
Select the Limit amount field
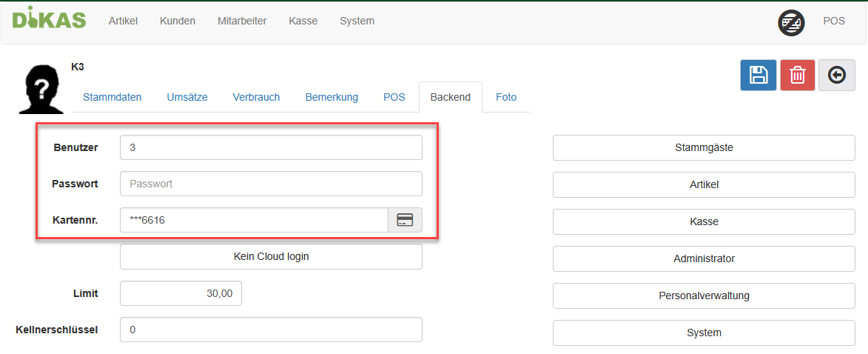click(x=181, y=293)
